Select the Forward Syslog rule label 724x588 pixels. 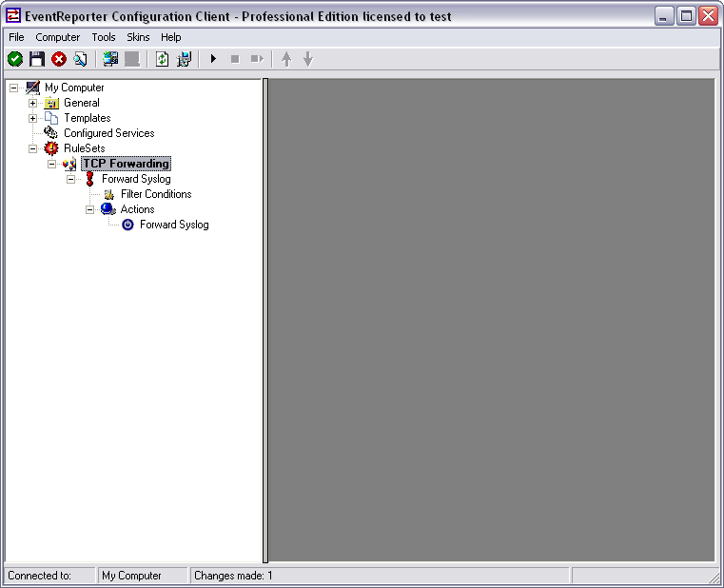point(136,179)
